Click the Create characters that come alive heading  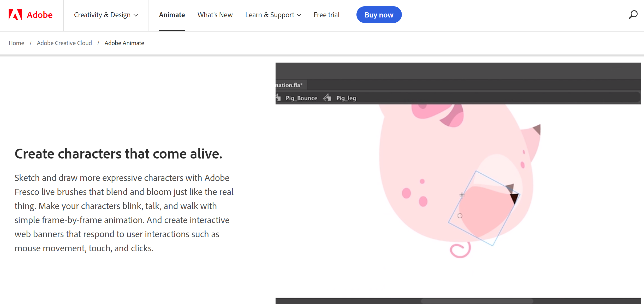tap(118, 154)
